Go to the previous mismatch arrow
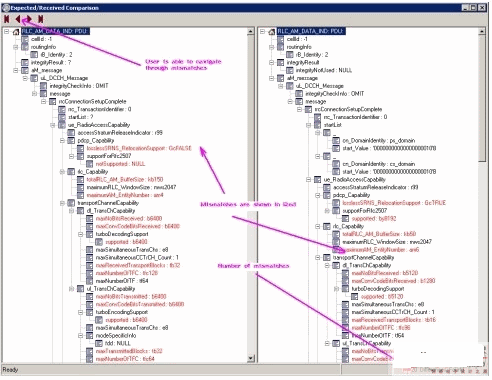The width and height of the screenshot is (492, 380). pyautogui.click(x=18, y=19)
